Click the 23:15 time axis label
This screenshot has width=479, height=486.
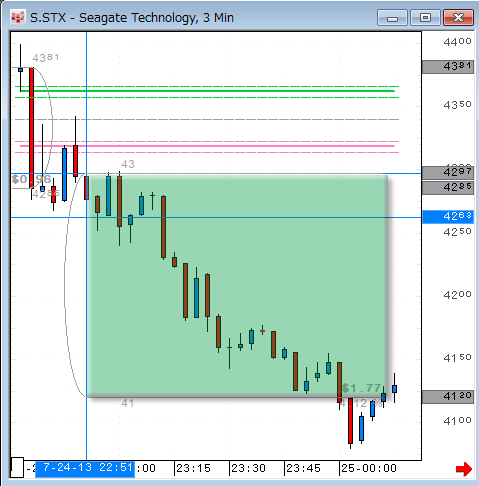(193, 468)
